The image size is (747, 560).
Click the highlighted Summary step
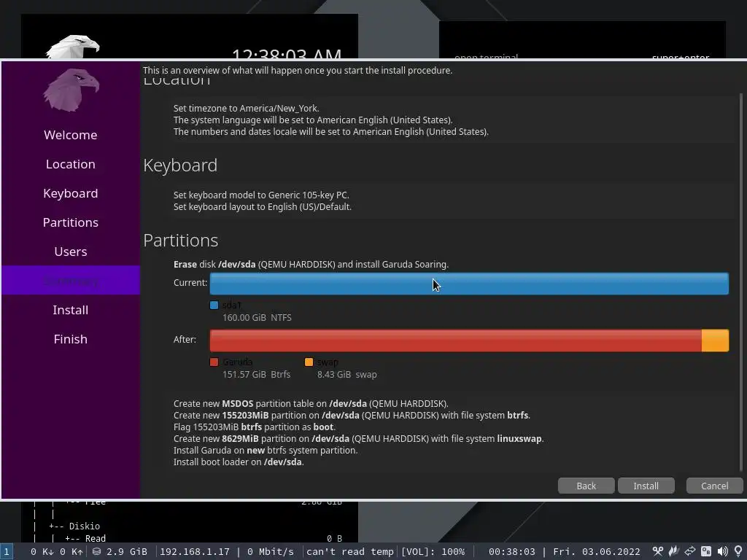[71, 281]
